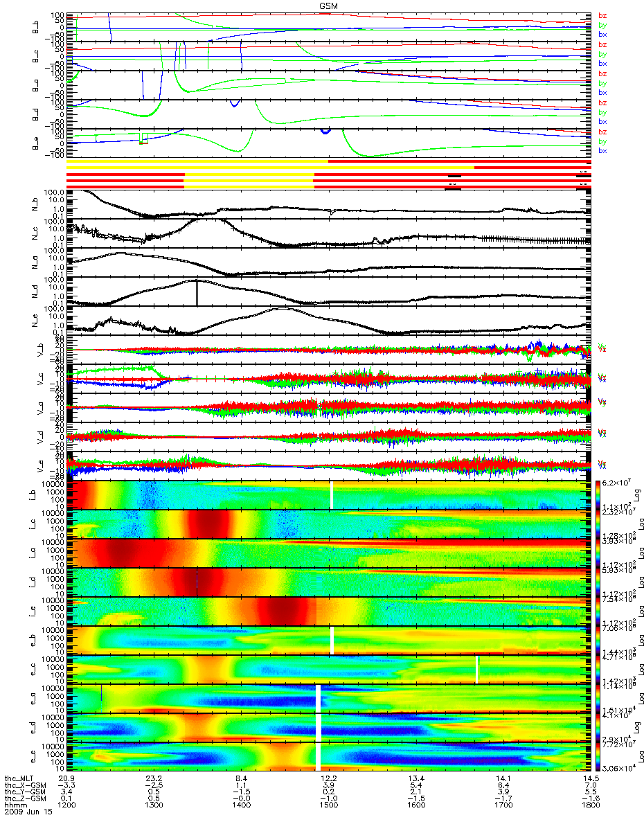Image resolution: width=644 pixels, height=831 pixels.
Task: Select the B_a panel axis label
Action: pyautogui.click(x=35, y=84)
